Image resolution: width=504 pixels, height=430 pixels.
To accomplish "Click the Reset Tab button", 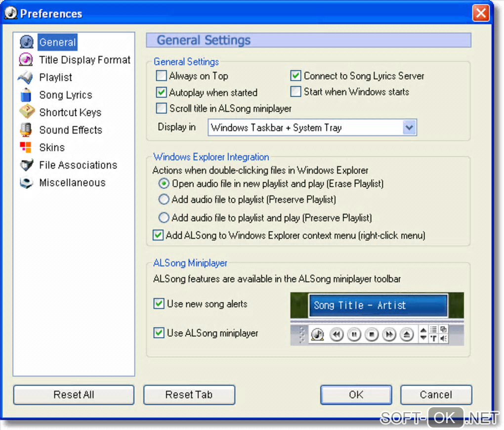I will coord(189,394).
